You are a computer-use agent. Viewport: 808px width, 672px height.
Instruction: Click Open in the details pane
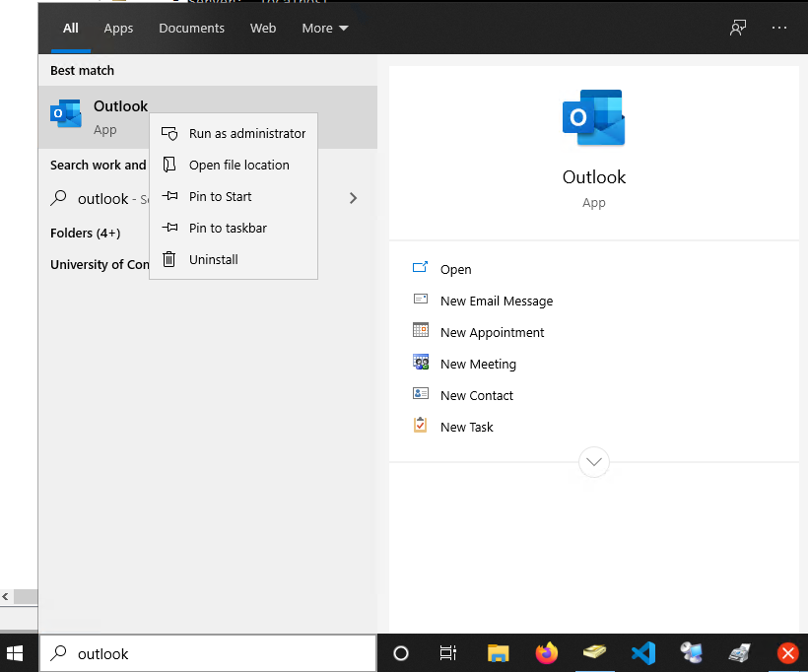point(455,270)
